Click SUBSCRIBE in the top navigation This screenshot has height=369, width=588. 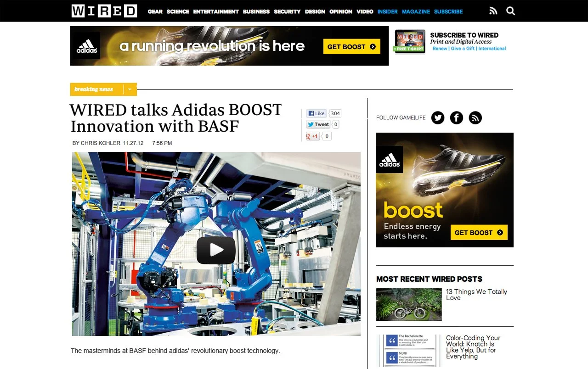(x=448, y=11)
